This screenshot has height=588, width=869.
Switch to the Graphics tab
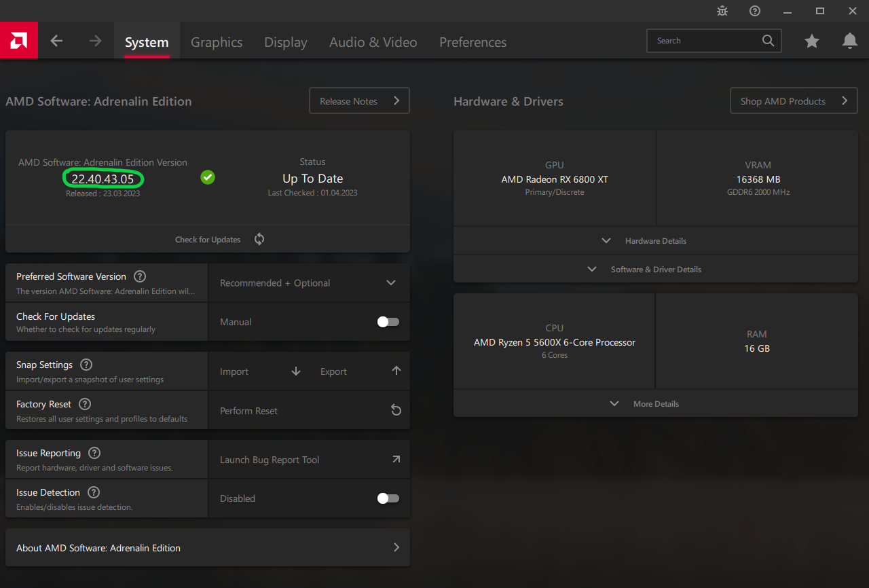[217, 42]
